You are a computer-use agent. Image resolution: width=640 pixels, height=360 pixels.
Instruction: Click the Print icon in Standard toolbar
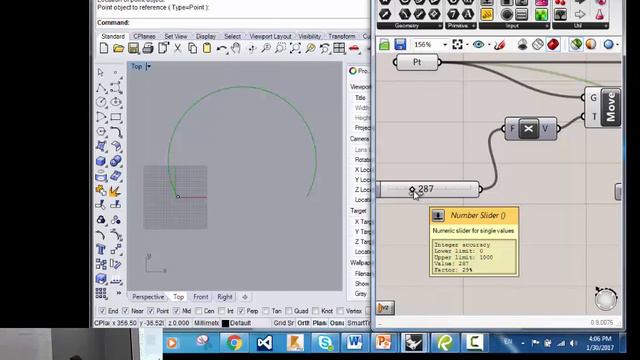[148, 49]
